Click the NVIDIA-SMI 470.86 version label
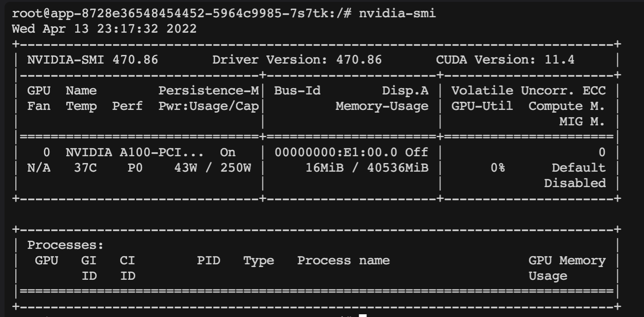 pyautogui.click(x=93, y=60)
